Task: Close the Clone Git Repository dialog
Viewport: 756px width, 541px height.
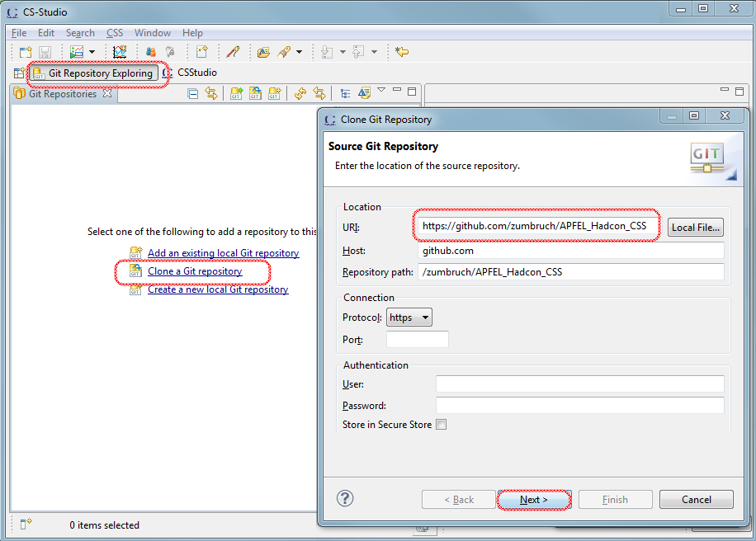Action: coord(725,115)
